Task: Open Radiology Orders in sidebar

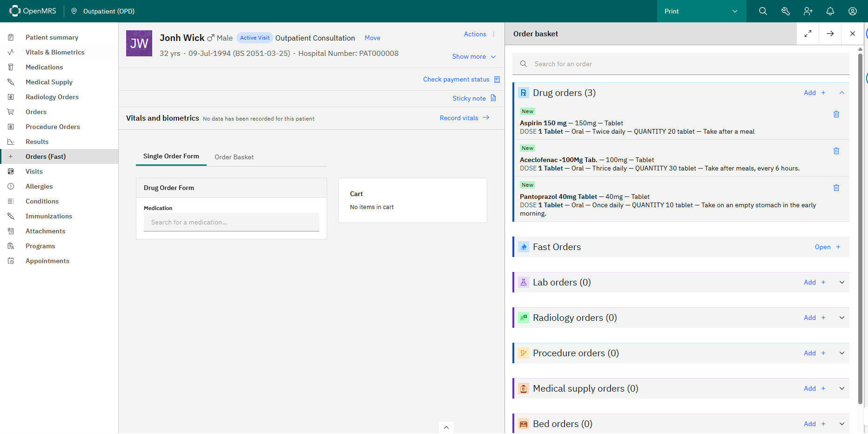Action: [x=59, y=97]
